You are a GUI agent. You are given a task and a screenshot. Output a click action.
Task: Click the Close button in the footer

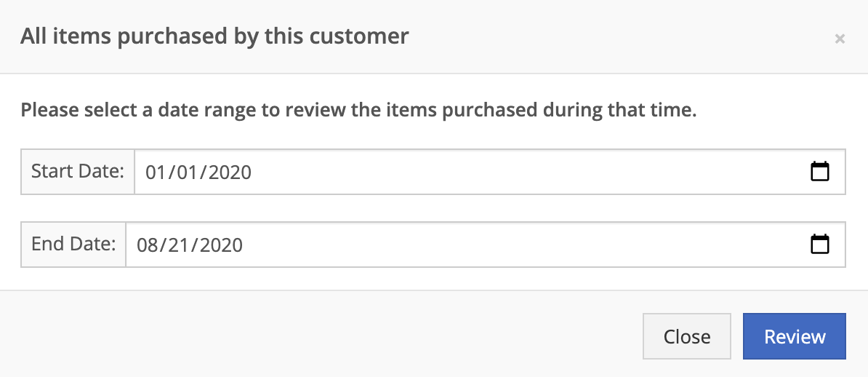[x=687, y=336]
